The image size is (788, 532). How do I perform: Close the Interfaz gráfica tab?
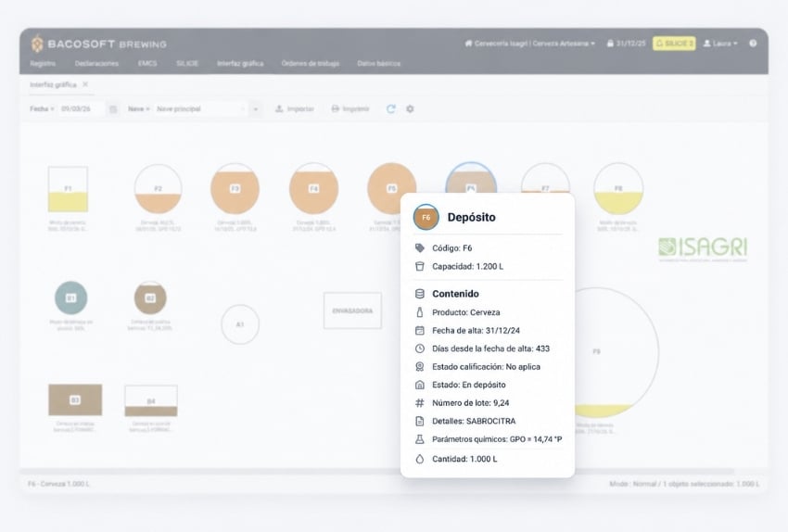point(85,84)
